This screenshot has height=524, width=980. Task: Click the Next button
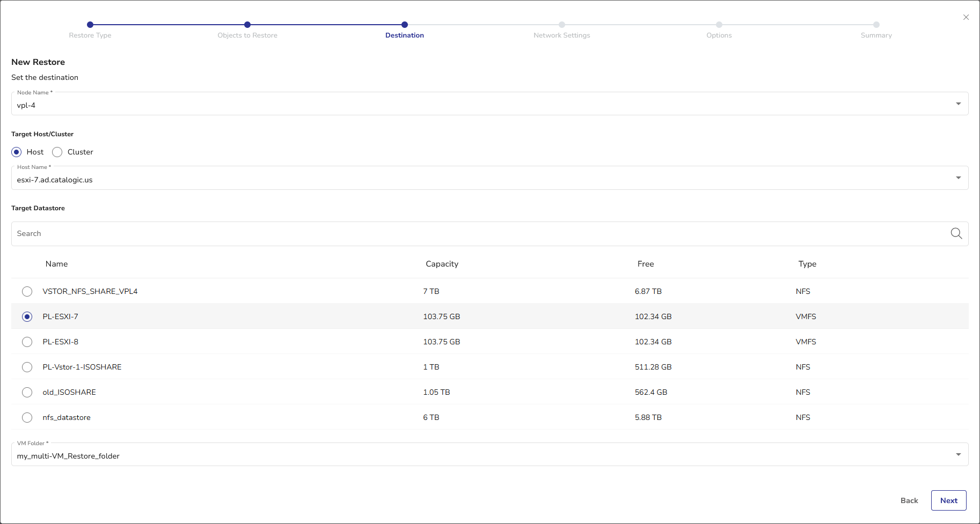pos(948,500)
